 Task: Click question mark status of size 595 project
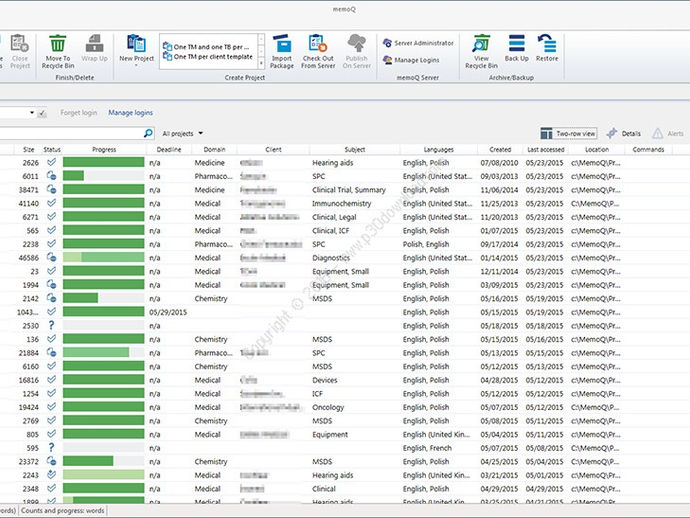click(x=51, y=448)
